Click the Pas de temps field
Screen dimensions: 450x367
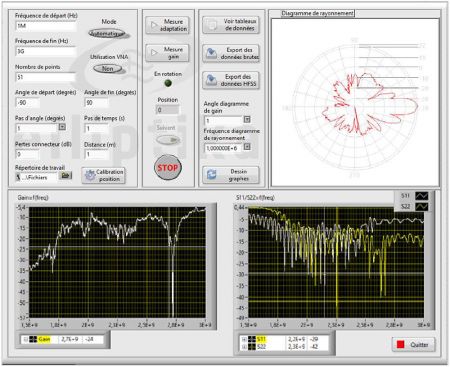97,128
